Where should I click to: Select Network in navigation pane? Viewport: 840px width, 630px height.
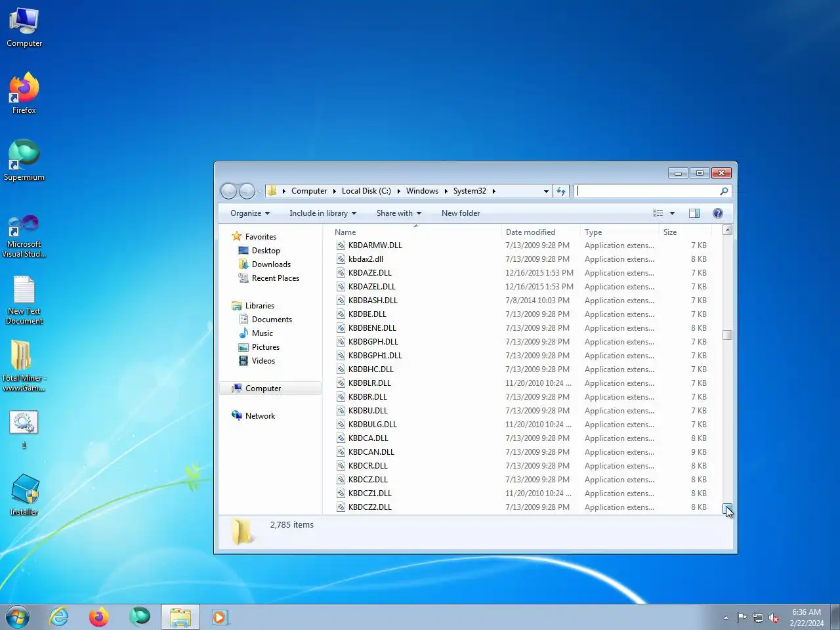point(260,416)
